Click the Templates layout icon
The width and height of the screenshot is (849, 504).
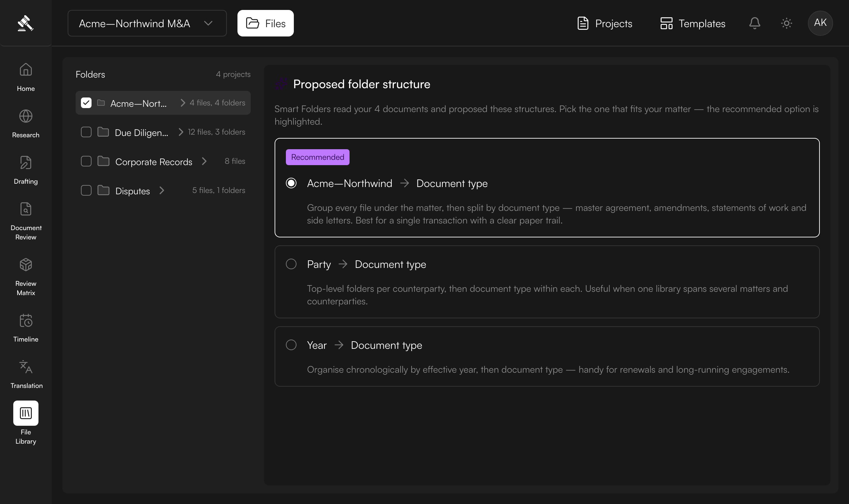(x=666, y=23)
